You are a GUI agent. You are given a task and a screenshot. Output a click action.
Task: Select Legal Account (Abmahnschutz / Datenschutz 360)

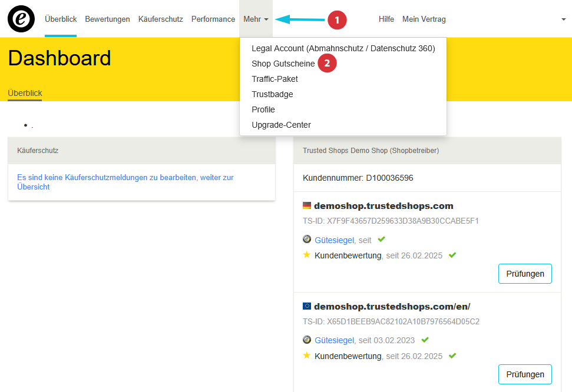(x=343, y=48)
